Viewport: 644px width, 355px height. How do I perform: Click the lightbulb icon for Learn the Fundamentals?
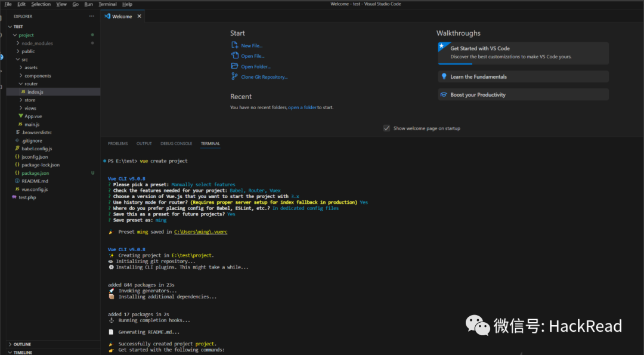pyautogui.click(x=444, y=76)
